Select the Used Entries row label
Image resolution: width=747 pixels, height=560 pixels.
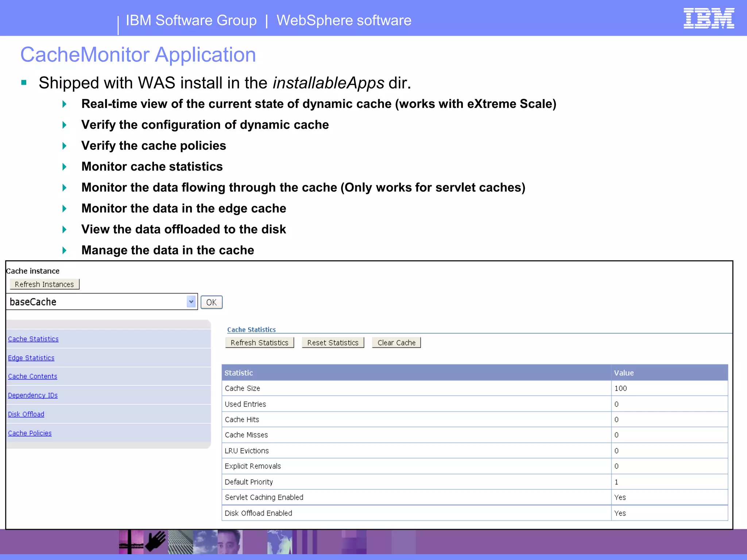pyautogui.click(x=245, y=404)
